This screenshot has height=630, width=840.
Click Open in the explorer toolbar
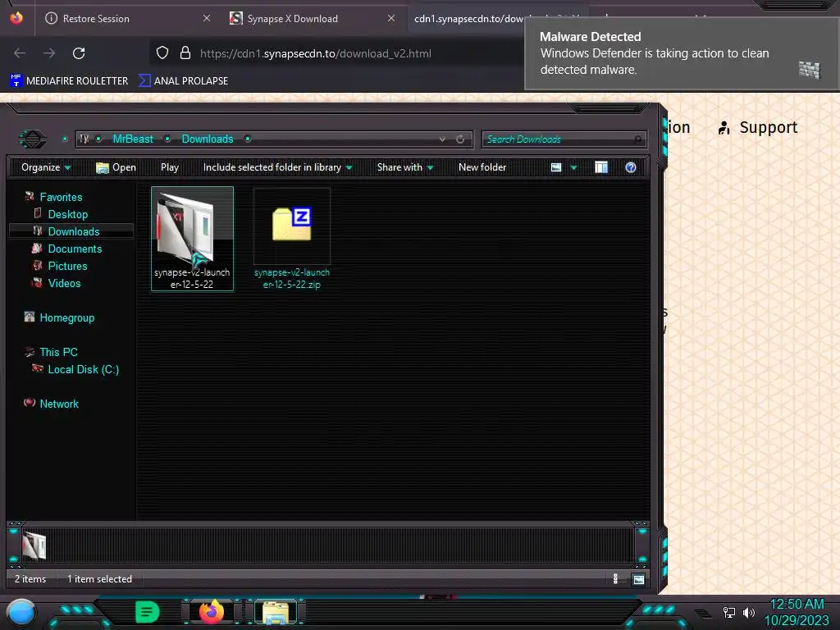click(116, 167)
